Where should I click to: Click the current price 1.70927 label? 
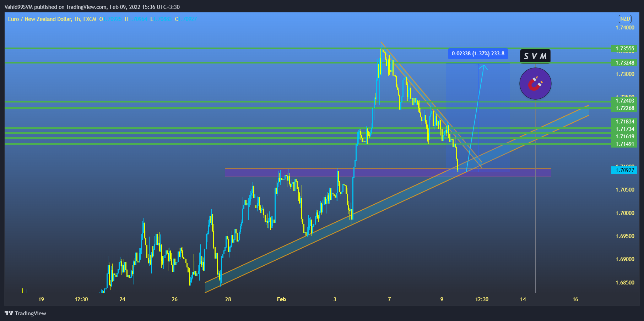[624, 170]
